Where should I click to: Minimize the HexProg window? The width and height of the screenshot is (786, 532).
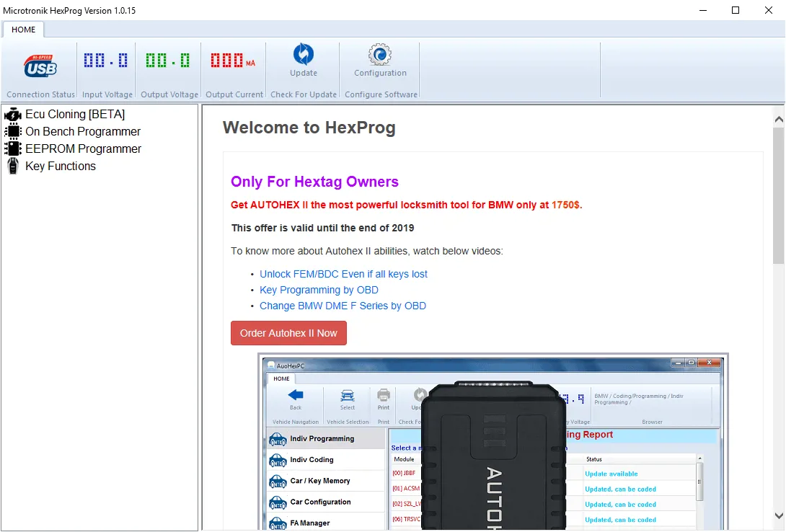point(703,10)
